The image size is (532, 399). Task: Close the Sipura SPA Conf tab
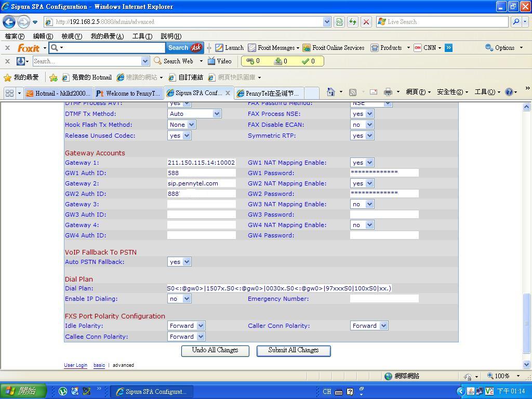coord(228,93)
